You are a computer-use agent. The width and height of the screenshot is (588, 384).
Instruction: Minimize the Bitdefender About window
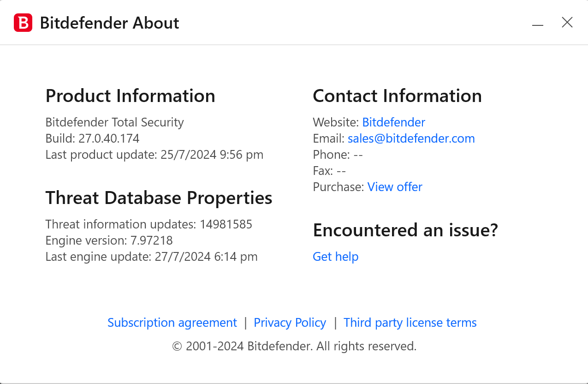point(538,23)
